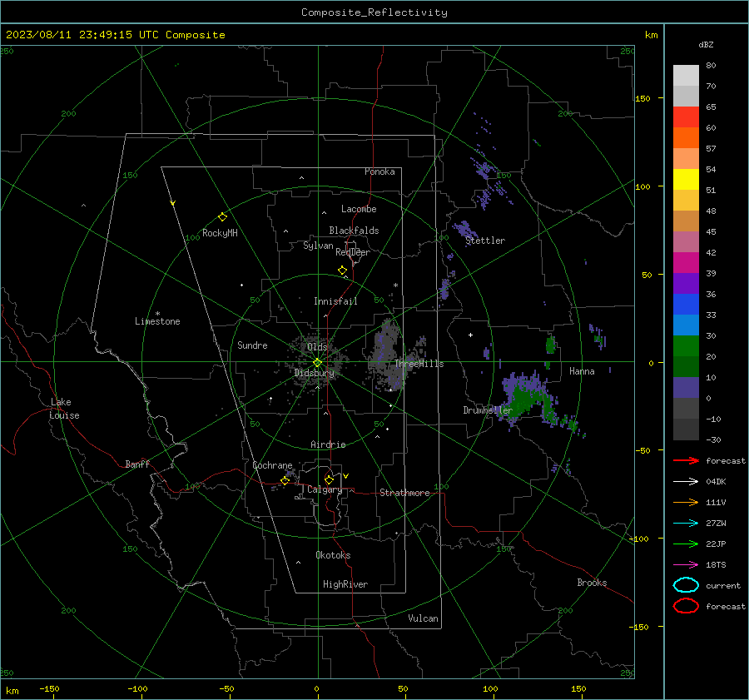Click the Banff label
Viewport: 749px width, 700px height.
coord(137,464)
